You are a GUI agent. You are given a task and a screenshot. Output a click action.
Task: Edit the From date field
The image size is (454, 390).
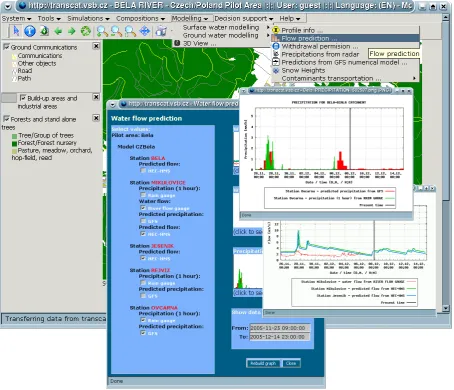coord(280,328)
